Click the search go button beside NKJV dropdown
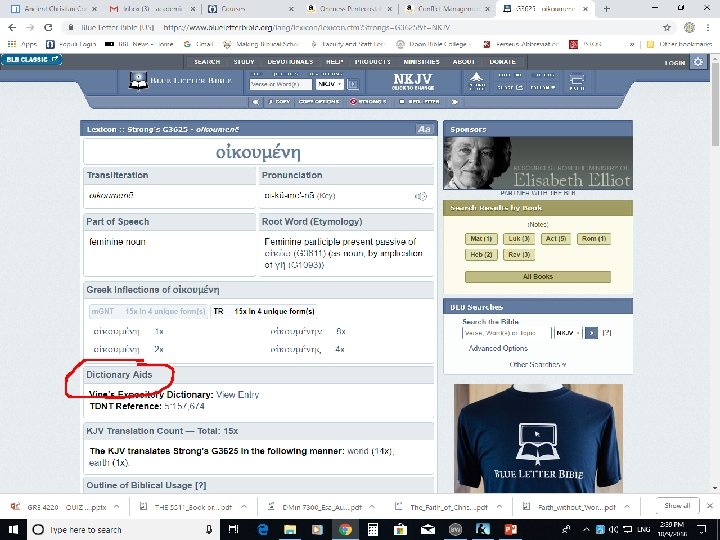The height and width of the screenshot is (540, 720). [353, 84]
